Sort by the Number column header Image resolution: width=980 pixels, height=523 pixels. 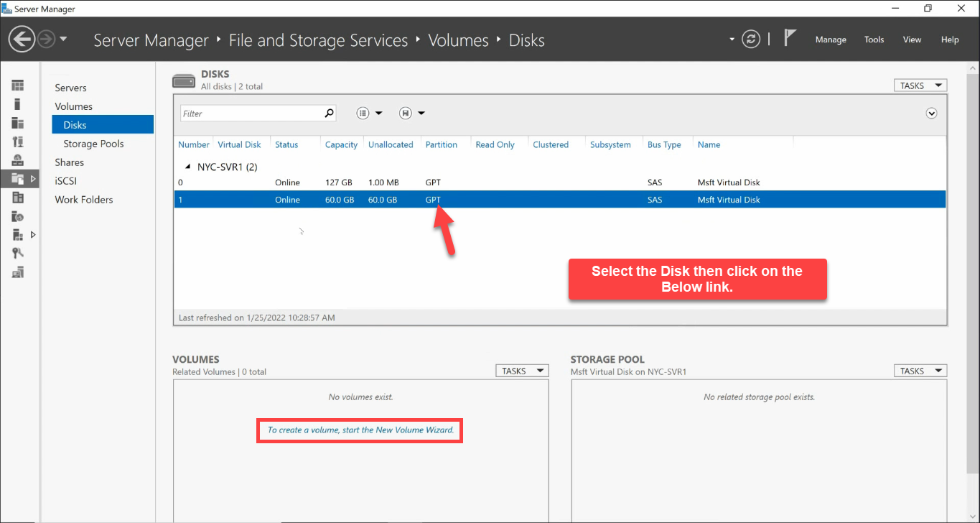click(x=194, y=144)
